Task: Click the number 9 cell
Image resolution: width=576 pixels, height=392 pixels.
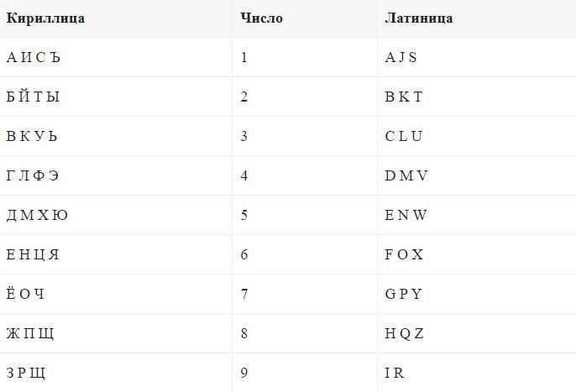Action: (x=305, y=373)
